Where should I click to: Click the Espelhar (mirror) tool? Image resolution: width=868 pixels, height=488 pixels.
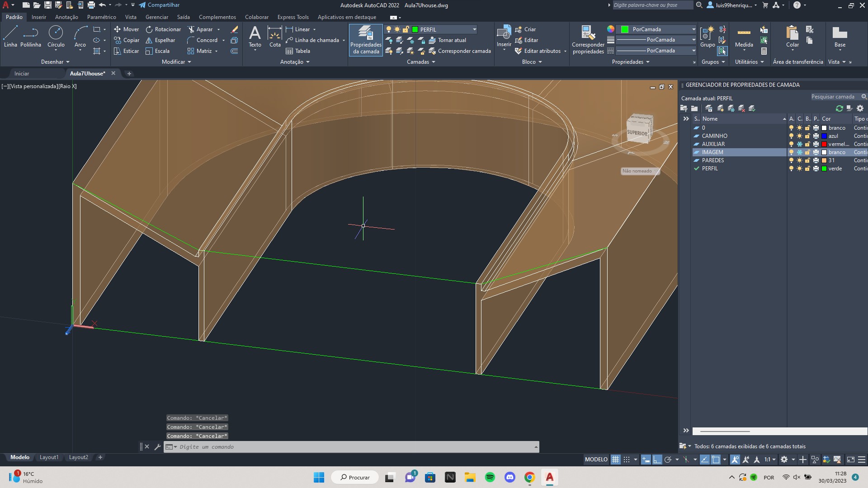[160, 40]
